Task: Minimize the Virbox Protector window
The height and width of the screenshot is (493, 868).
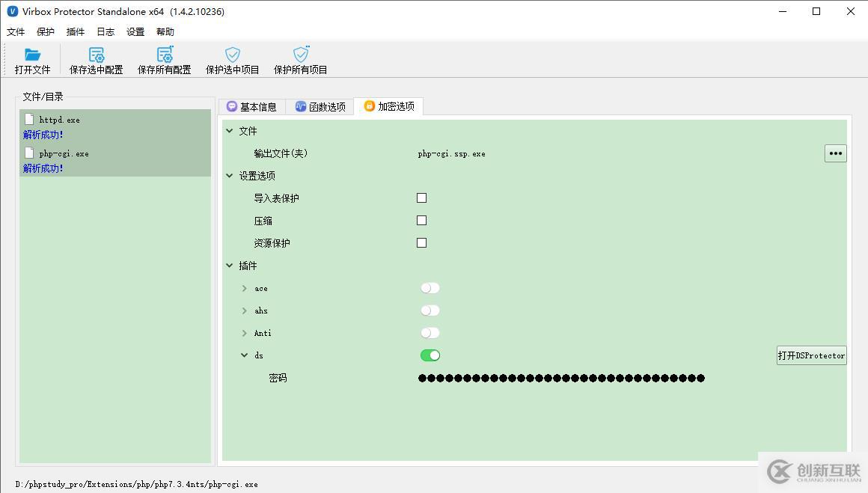Action: click(x=782, y=11)
